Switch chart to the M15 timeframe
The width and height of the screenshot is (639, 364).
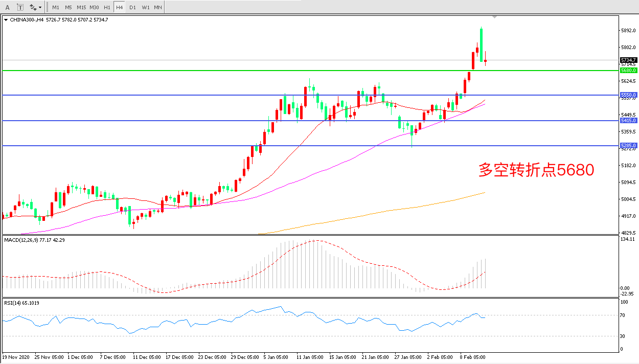(x=81, y=7)
